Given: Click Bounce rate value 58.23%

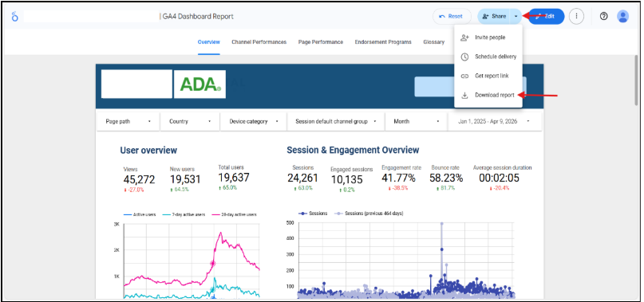Looking at the screenshot, I should tap(446, 178).
